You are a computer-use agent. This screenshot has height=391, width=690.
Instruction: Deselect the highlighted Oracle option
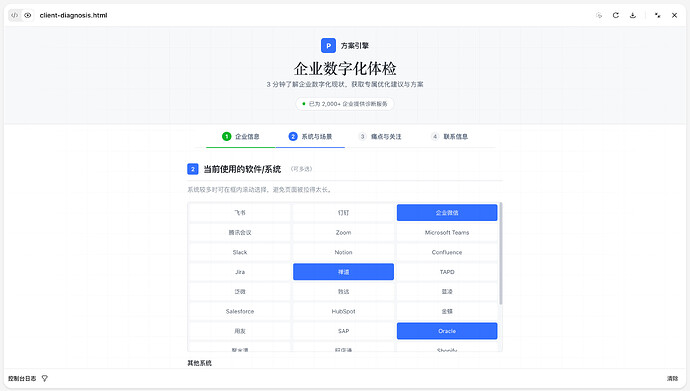coord(447,331)
